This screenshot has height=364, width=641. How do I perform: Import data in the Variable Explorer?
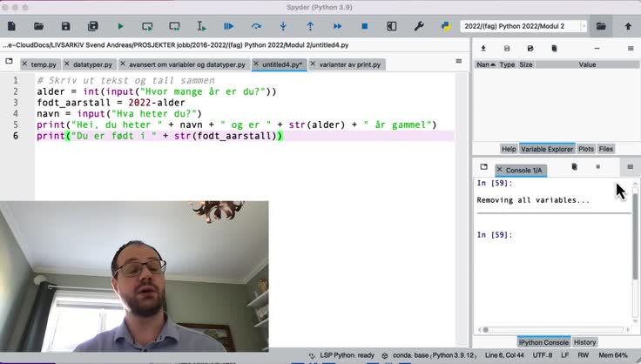(483, 49)
